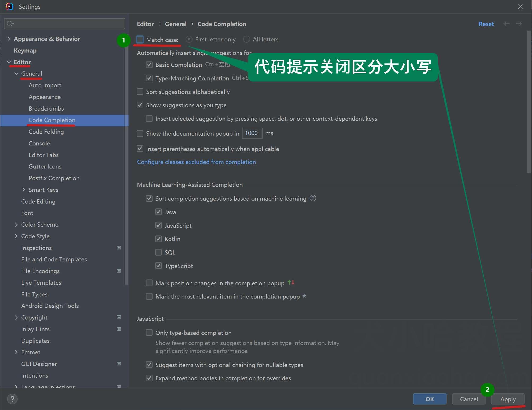Image resolution: width=532 pixels, height=410 pixels.
Task: Click Configure classes excluded from completion link
Action: (x=197, y=162)
